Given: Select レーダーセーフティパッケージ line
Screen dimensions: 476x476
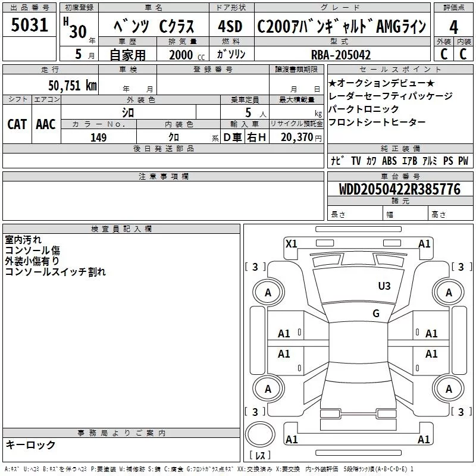Looking at the screenshot, I should click(x=390, y=96).
